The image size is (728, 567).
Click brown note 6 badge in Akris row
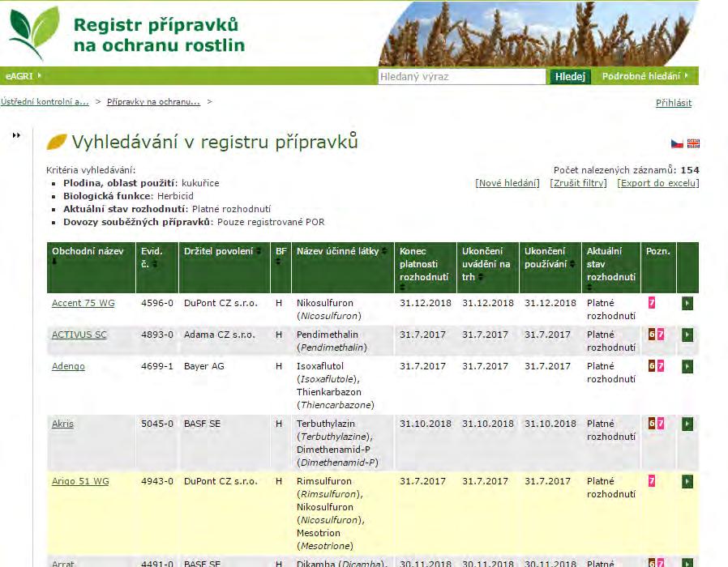tap(652, 423)
